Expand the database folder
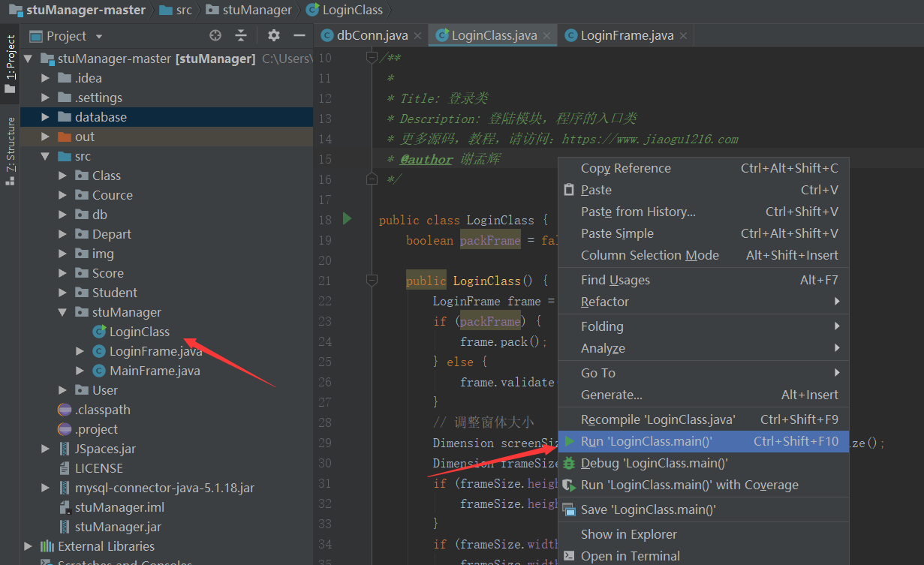This screenshot has height=565, width=924. [x=45, y=117]
